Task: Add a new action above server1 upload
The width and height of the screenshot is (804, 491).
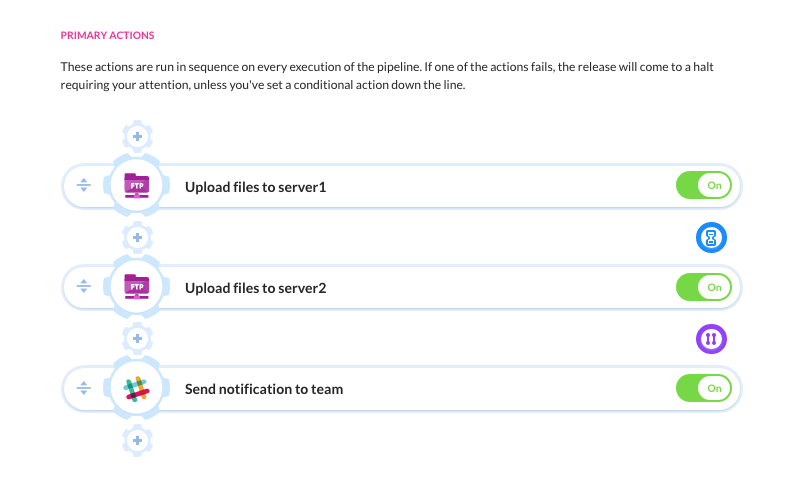Action: click(x=137, y=136)
